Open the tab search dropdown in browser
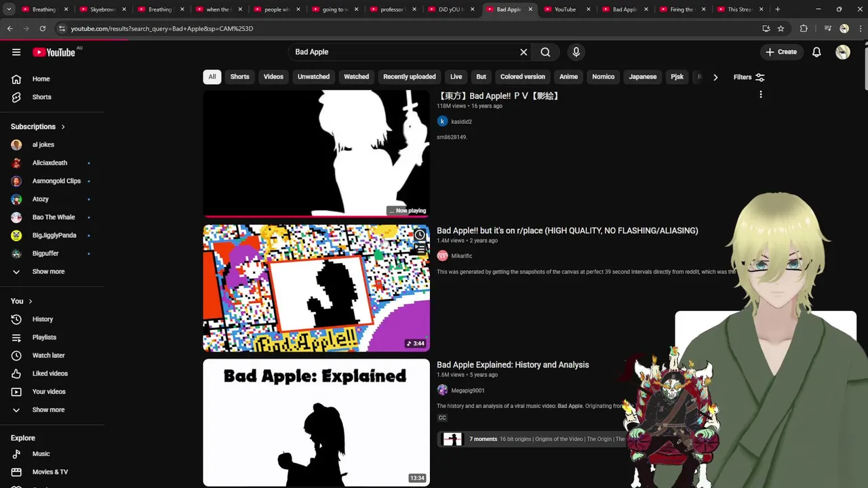Screen dimensions: 868x488 [x=9, y=9]
